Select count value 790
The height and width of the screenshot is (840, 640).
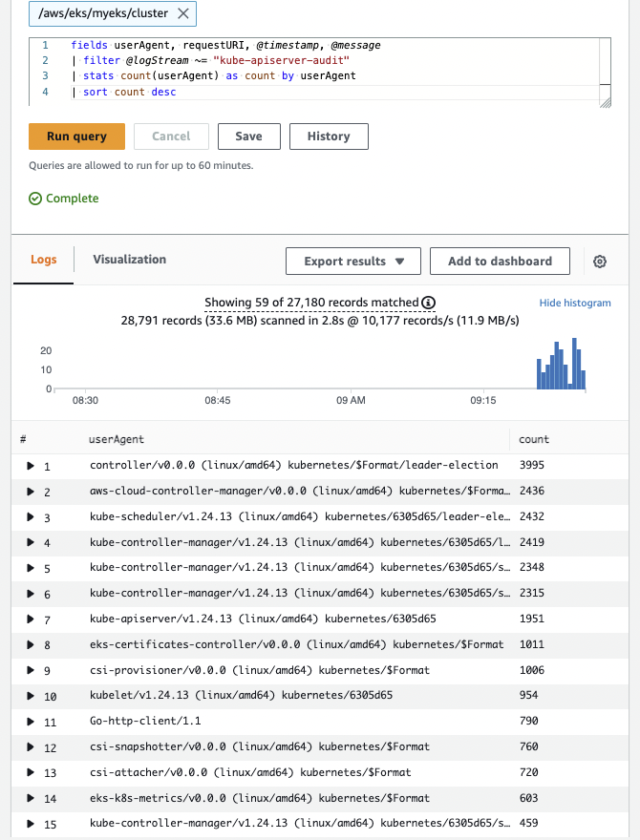point(528,721)
